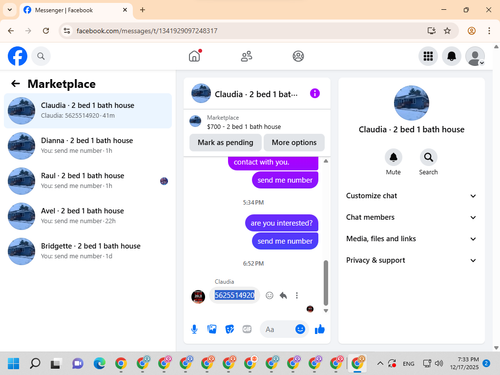
Task: Click the chat vertical scrollbar thumb
Action: pyautogui.click(x=326, y=283)
